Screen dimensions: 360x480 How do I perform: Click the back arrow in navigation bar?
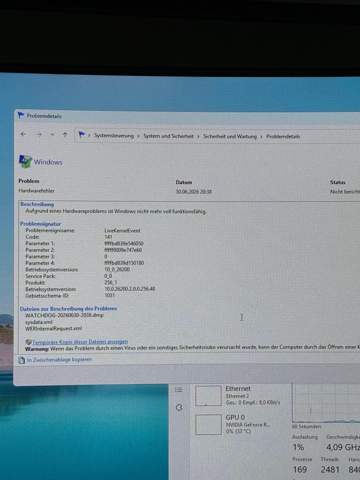(x=23, y=134)
